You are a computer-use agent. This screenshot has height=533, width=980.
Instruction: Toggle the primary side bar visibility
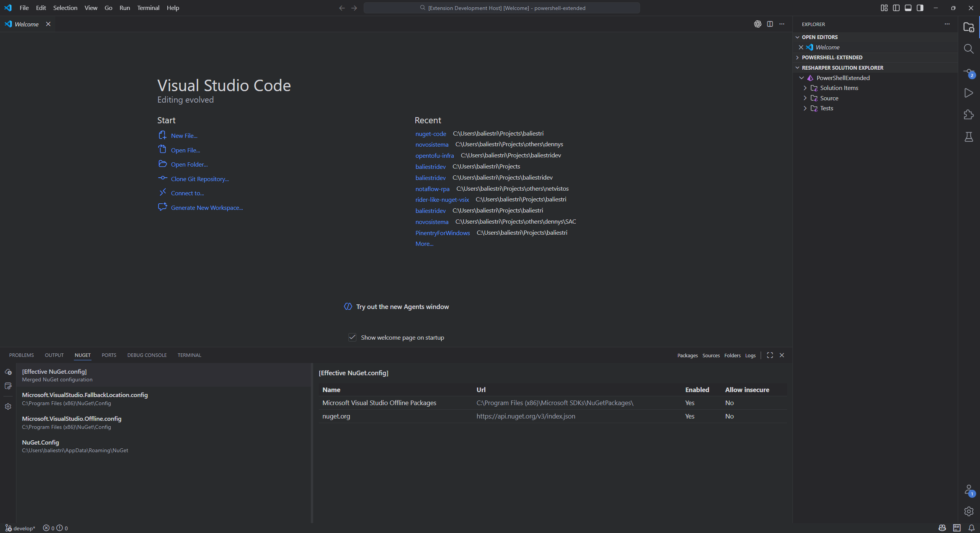pos(896,8)
